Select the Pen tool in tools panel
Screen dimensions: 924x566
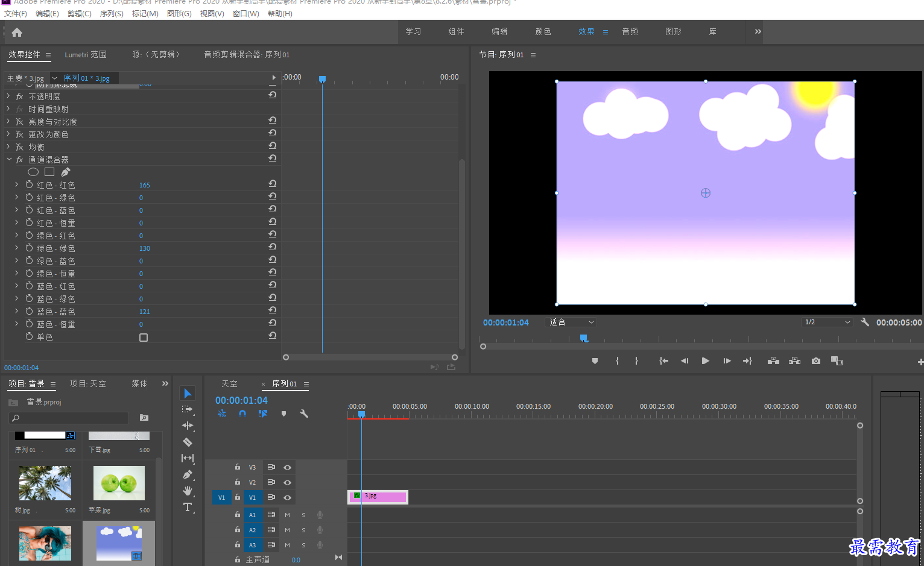188,474
